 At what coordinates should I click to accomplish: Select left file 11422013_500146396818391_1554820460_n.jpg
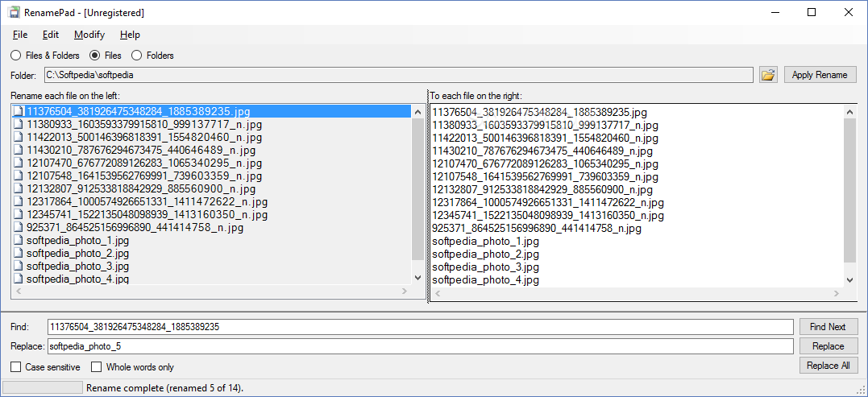144,137
